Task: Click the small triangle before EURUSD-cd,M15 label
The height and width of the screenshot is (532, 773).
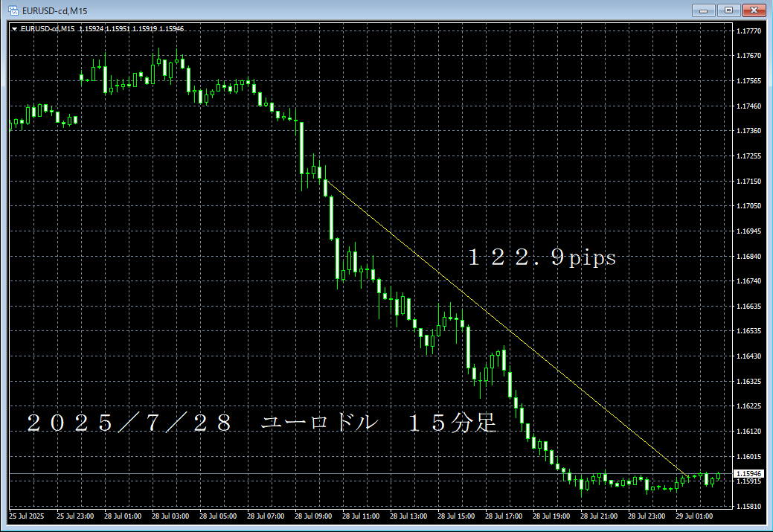Action: 15,29
